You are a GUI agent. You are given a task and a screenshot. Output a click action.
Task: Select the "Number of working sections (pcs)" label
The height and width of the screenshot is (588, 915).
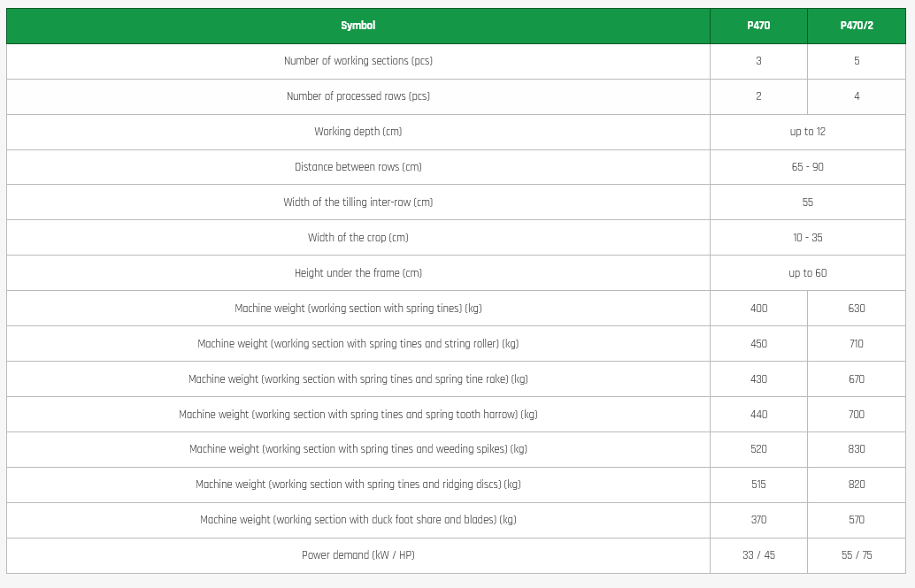pos(358,61)
